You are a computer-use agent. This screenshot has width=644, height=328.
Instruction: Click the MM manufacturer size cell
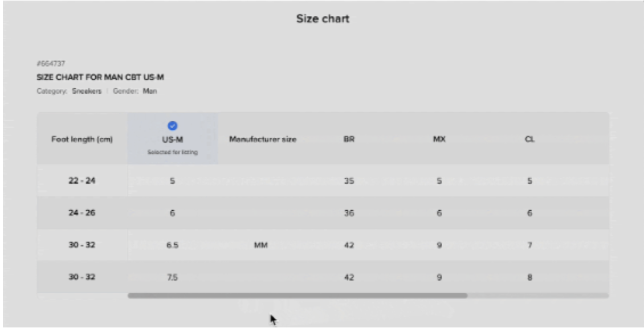pyautogui.click(x=261, y=245)
